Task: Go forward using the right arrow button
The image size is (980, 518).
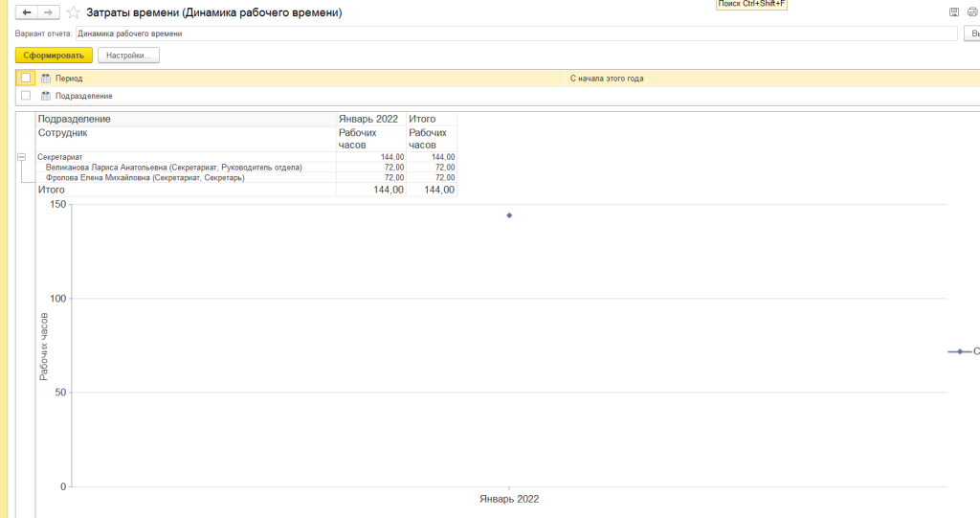Action: pyautogui.click(x=48, y=13)
